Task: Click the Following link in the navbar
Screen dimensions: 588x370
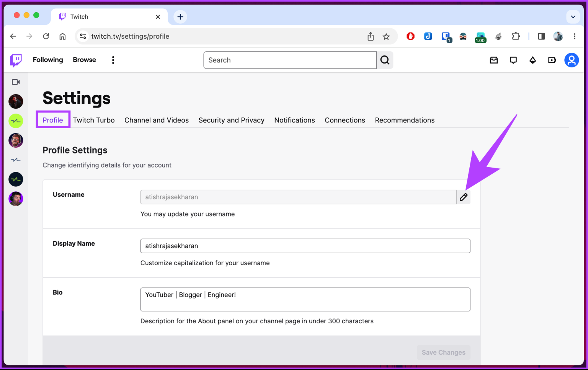Action: click(x=47, y=60)
